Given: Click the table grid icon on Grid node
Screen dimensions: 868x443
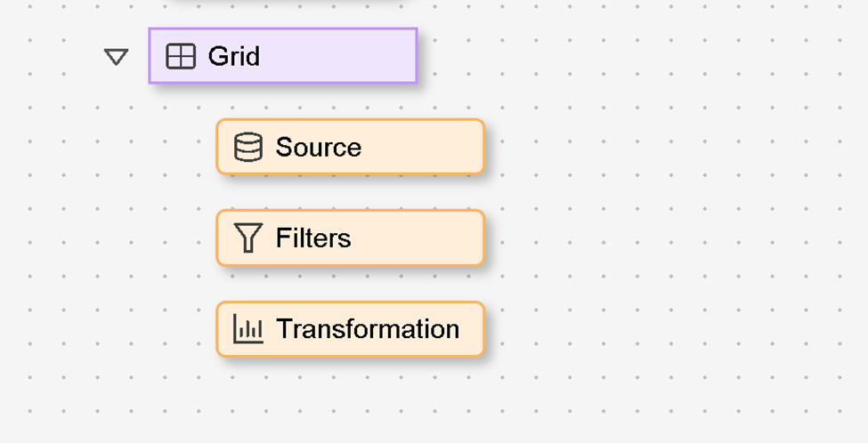Looking at the screenshot, I should pyautogui.click(x=181, y=57).
